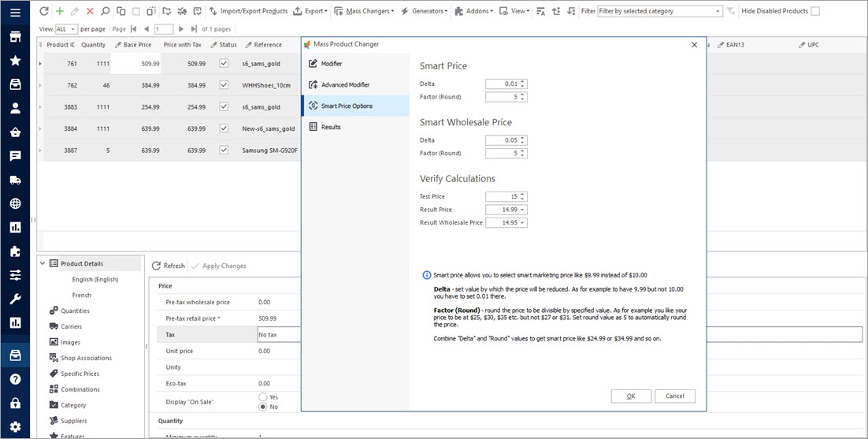
Task: Click the Base Price column header
Action: 135,45
